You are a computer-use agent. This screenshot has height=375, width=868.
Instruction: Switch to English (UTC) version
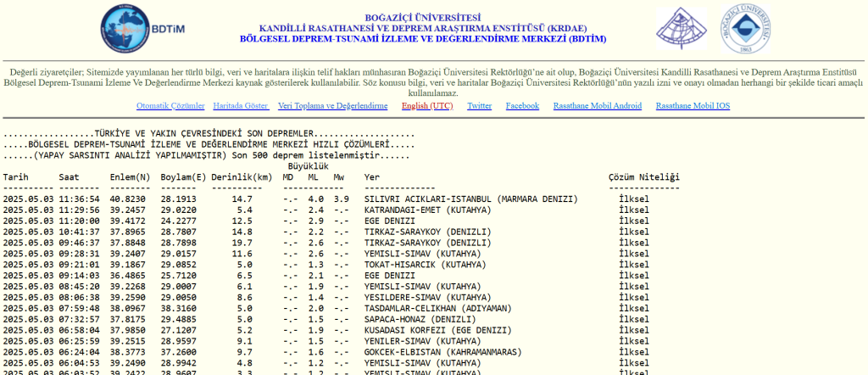coord(427,106)
